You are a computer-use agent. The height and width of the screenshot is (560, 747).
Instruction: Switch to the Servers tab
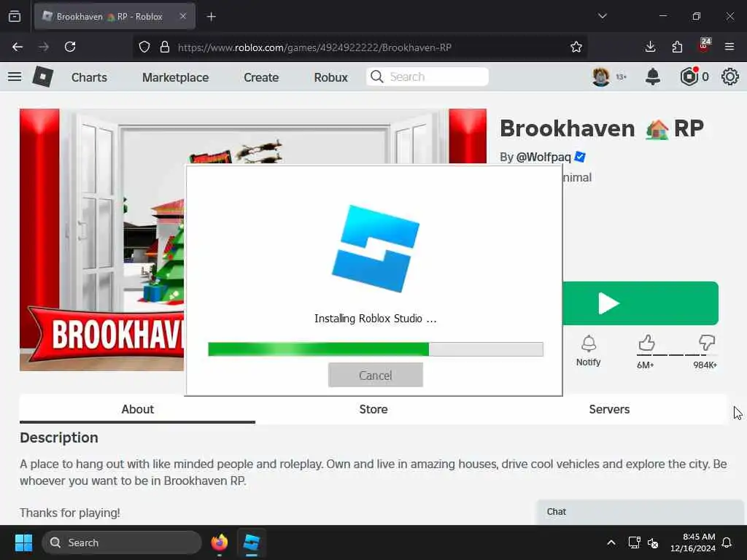(609, 409)
